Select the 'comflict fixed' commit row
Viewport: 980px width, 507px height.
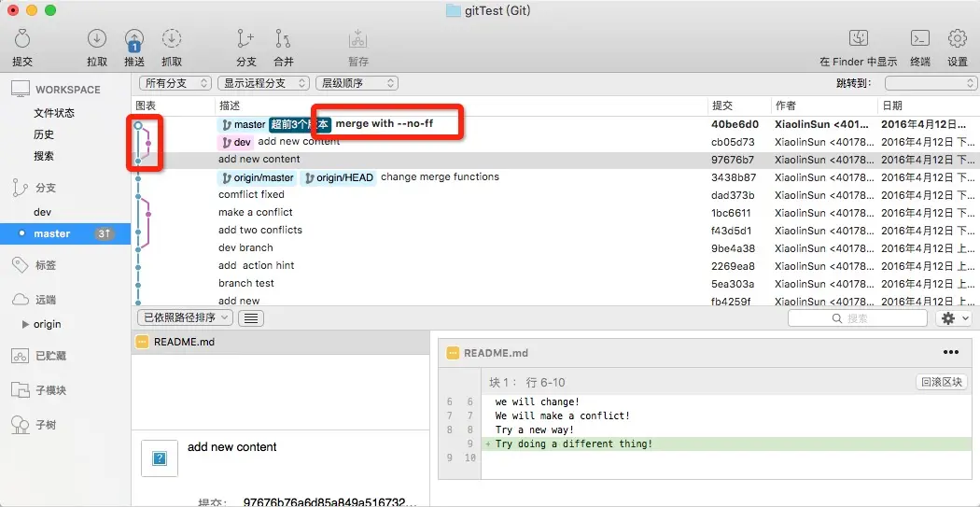tap(555, 195)
